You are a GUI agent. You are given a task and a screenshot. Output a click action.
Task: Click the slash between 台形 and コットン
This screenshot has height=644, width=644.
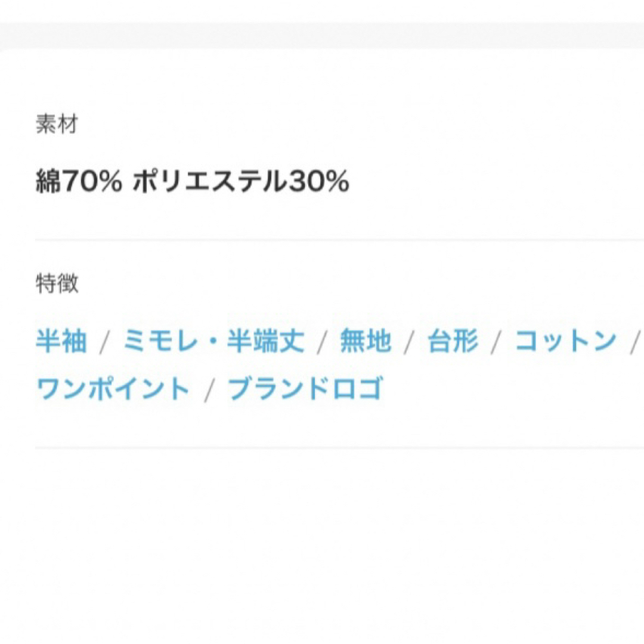click(497, 342)
